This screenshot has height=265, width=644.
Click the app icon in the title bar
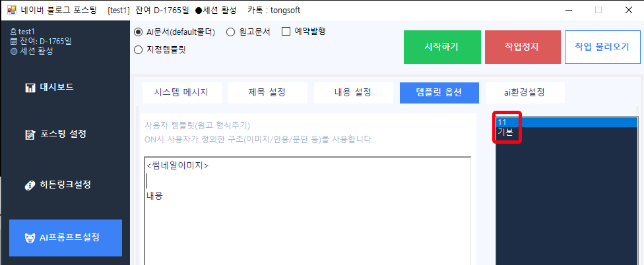[11, 10]
